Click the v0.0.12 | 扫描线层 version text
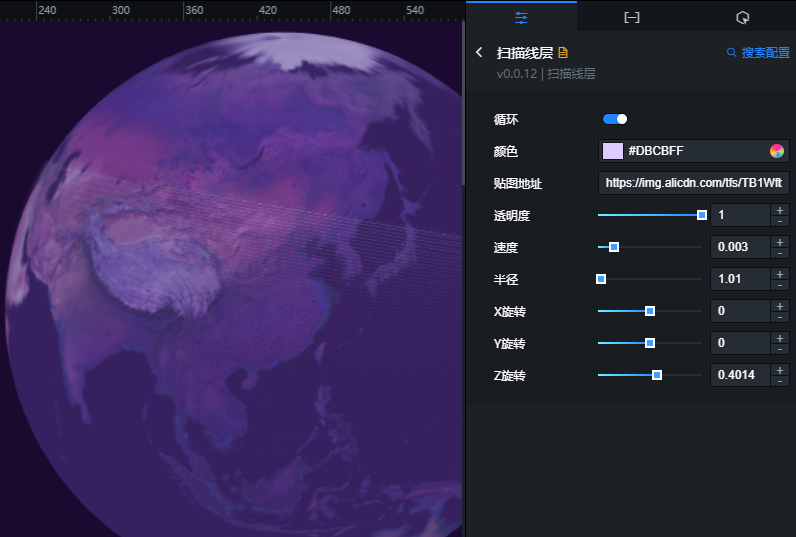 click(x=546, y=74)
